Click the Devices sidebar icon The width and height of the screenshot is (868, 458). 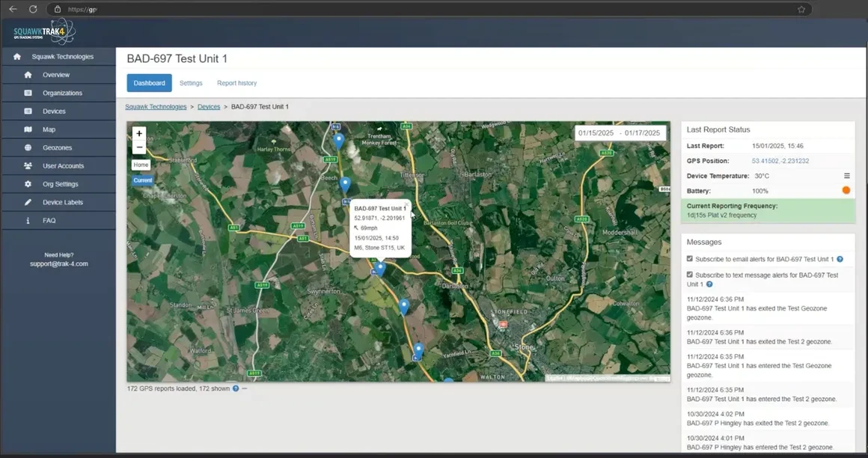pos(28,112)
